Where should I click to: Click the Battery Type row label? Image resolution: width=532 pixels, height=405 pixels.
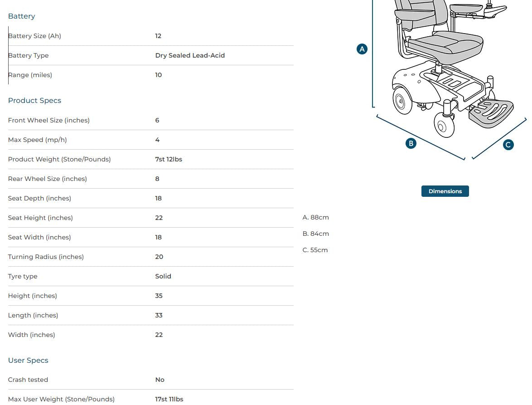click(x=28, y=56)
